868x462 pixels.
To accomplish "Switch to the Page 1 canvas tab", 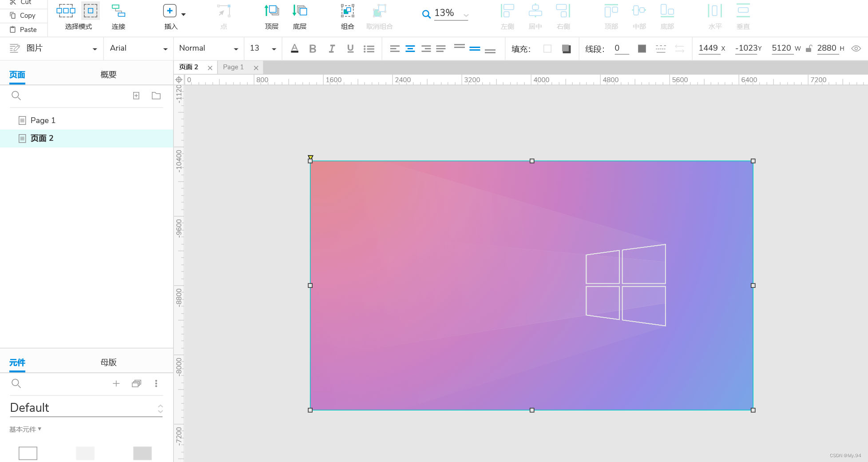I will 233,67.
